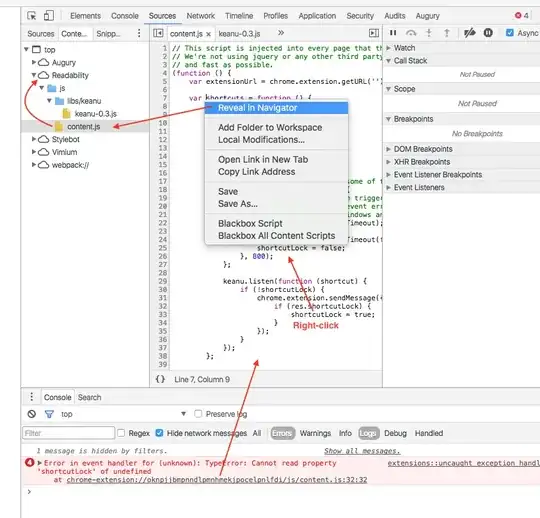Uncheck Hide network messages

(159, 433)
